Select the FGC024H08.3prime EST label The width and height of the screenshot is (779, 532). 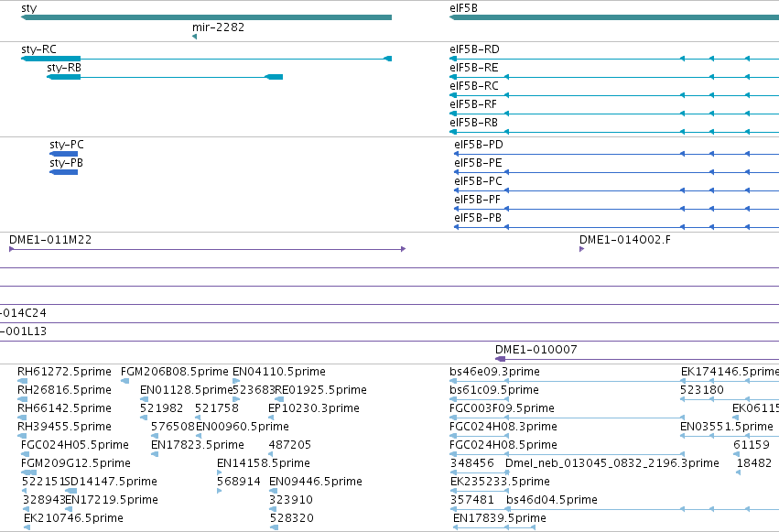(x=503, y=427)
